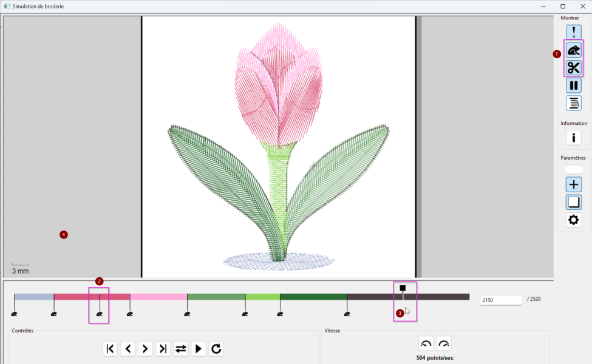This screenshot has height=364, width=592.
Task: Click the tulip embroidery preview
Action: point(279,147)
